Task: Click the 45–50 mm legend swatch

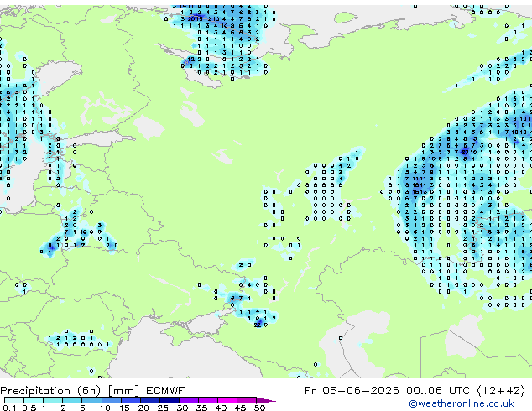Action: point(246,400)
